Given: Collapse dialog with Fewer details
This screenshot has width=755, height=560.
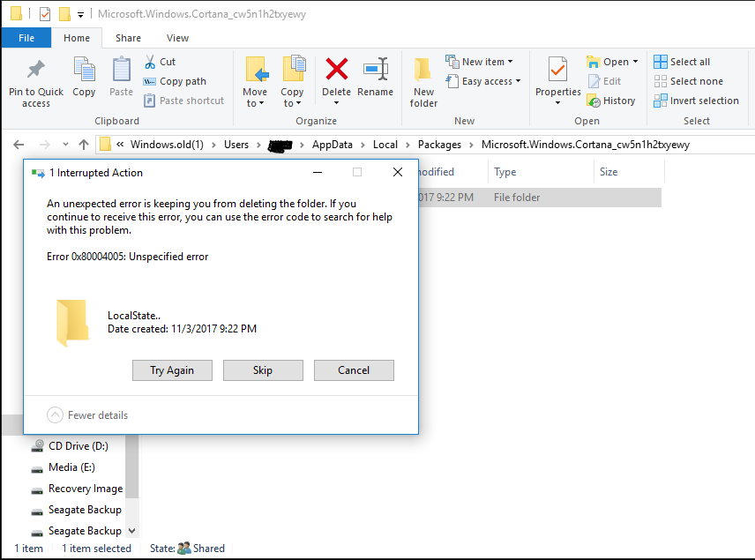Looking at the screenshot, I should 87,415.
